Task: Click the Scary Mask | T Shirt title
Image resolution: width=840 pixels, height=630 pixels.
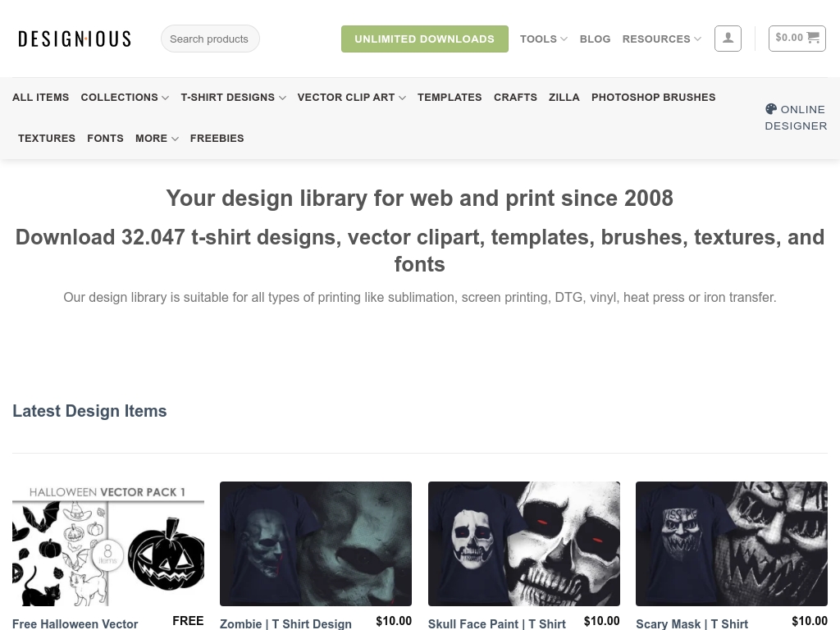Action: click(x=692, y=624)
